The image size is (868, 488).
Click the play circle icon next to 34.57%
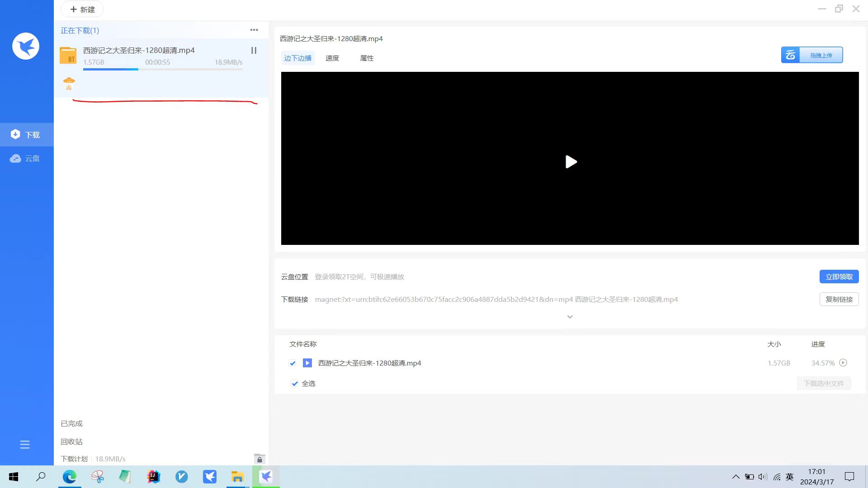coord(843,362)
